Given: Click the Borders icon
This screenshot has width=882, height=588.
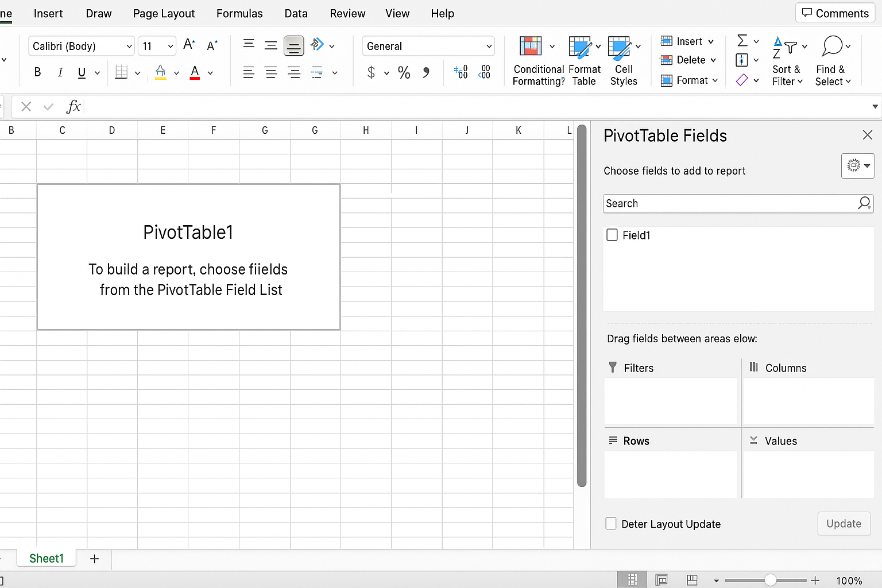Looking at the screenshot, I should coord(121,72).
